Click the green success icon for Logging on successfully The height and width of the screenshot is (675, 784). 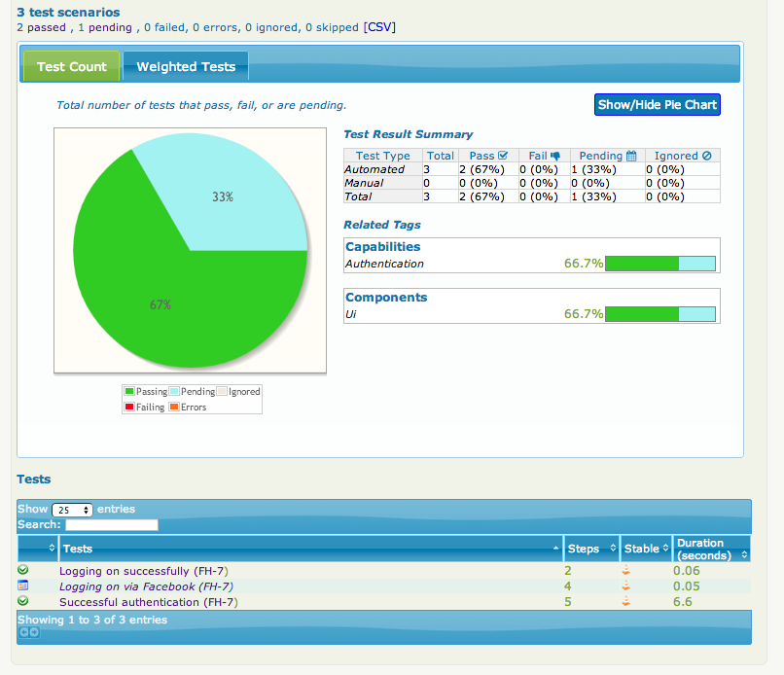23,570
